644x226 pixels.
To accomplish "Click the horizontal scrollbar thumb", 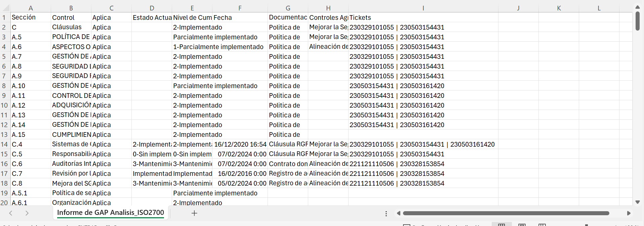I will pyautogui.click(x=506, y=213).
